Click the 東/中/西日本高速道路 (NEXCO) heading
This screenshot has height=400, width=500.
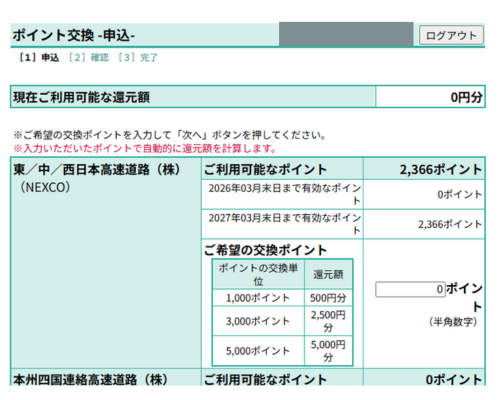tap(97, 178)
